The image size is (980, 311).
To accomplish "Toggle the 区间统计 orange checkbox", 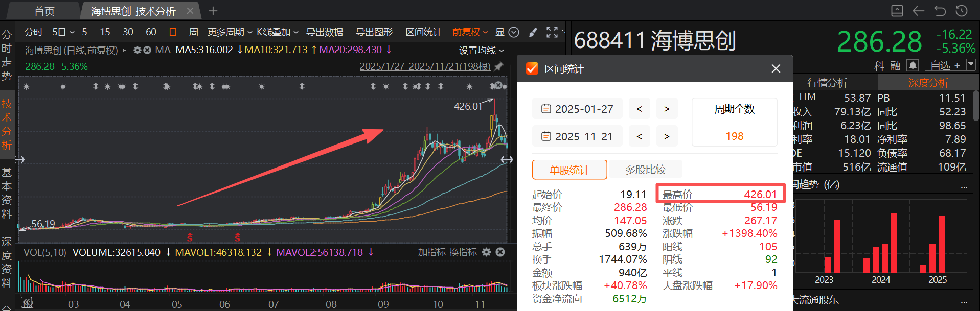I will tap(532, 68).
